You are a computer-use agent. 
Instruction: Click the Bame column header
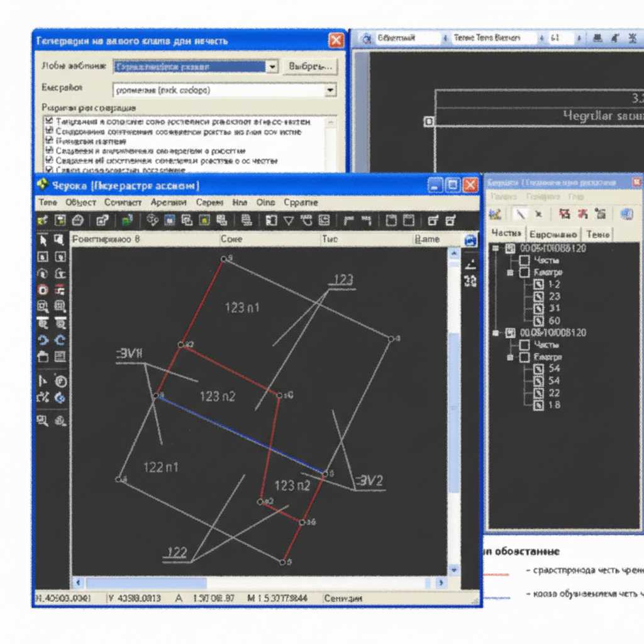click(x=428, y=240)
